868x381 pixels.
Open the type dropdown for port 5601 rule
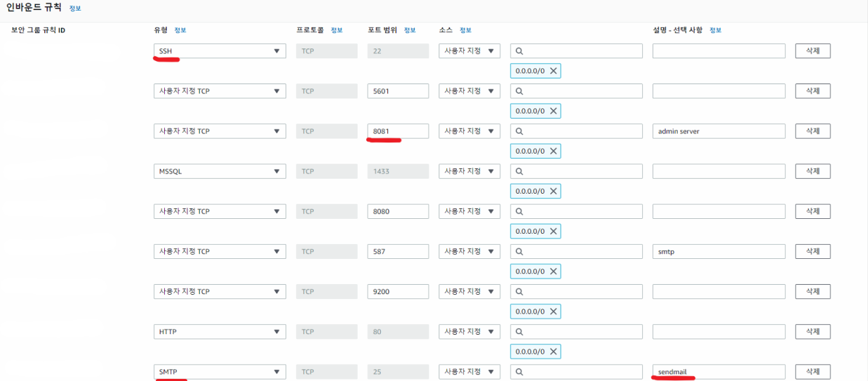[220, 91]
